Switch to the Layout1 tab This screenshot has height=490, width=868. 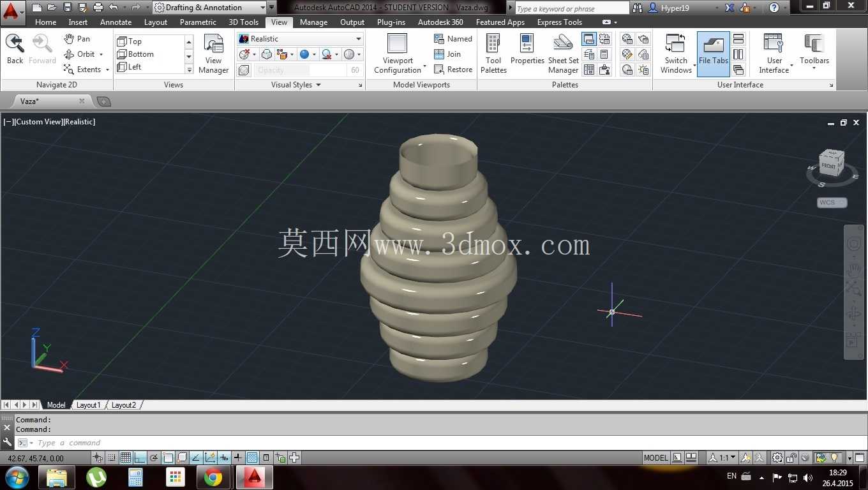click(x=88, y=405)
